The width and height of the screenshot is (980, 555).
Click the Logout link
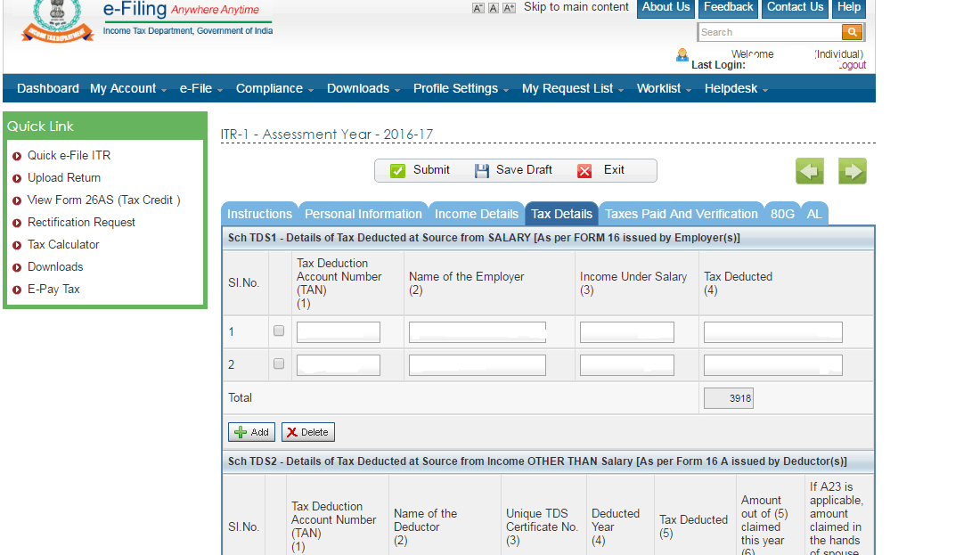pyautogui.click(x=853, y=65)
